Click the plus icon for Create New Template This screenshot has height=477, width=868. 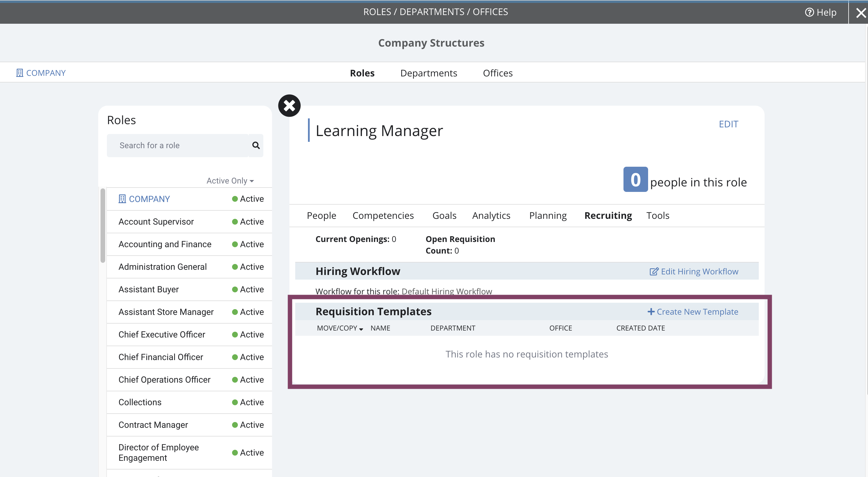coord(651,312)
